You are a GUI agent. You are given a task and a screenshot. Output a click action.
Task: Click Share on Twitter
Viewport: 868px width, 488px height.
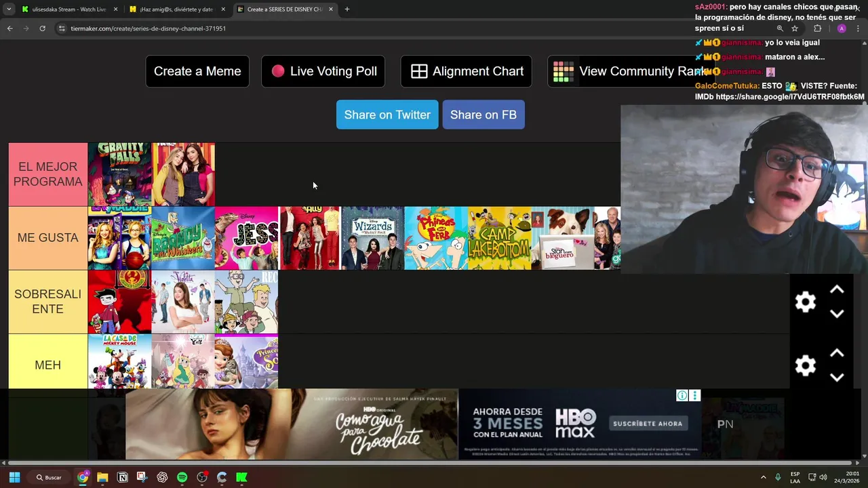(387, 115)
